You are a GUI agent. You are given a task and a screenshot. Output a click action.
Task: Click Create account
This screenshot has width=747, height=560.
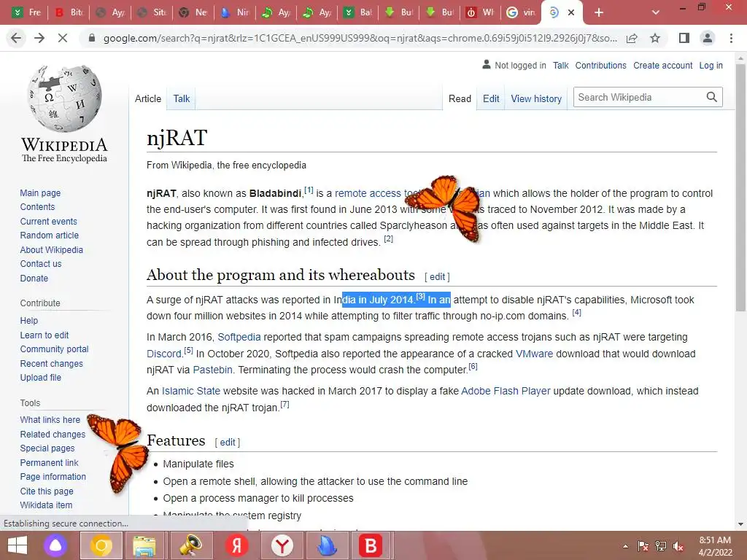pos(662,65)
